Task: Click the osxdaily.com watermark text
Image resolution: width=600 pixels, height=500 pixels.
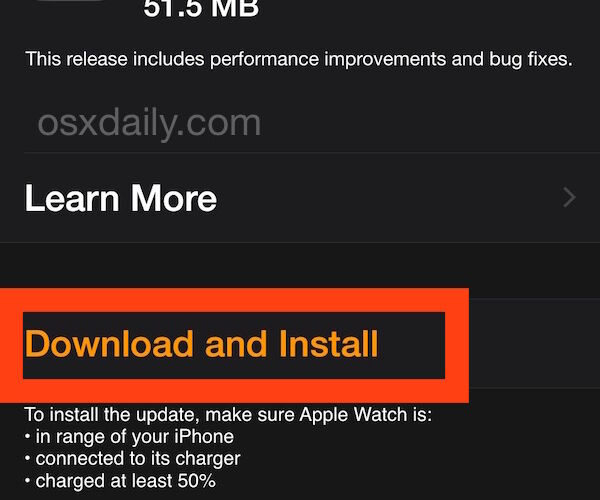Action: pyautogui.click(x=149, y=124)
